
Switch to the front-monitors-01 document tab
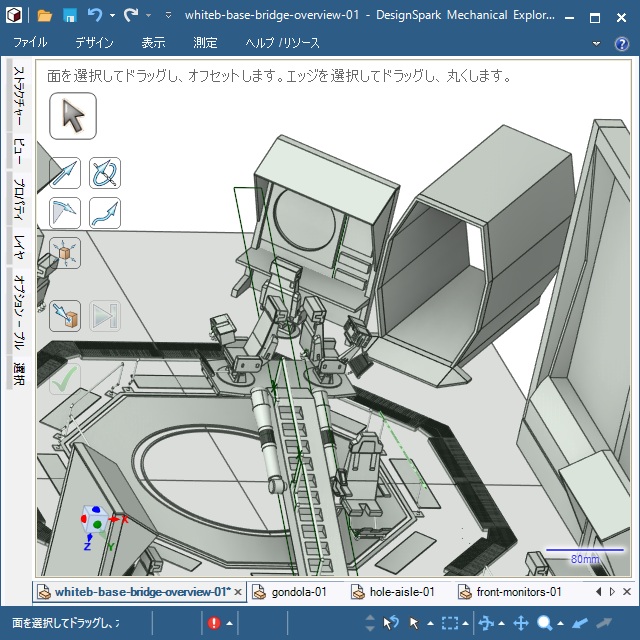511,592
